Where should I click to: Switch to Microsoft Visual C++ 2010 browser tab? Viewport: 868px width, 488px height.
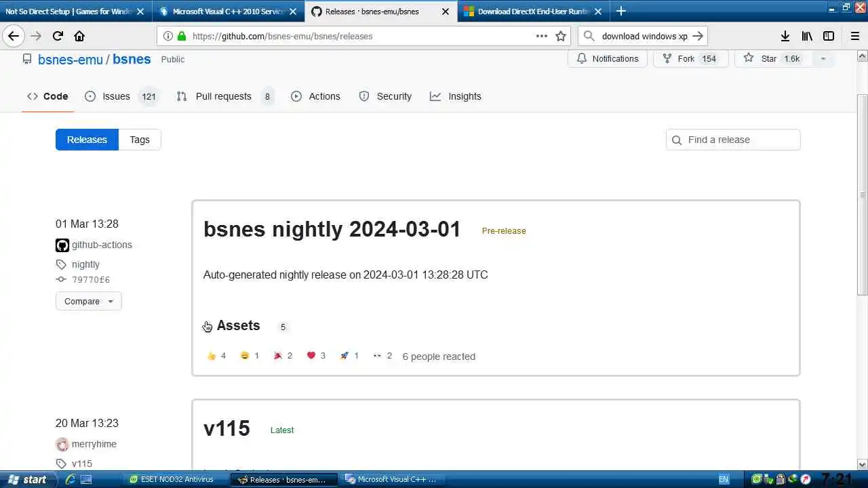coord(228,12)
